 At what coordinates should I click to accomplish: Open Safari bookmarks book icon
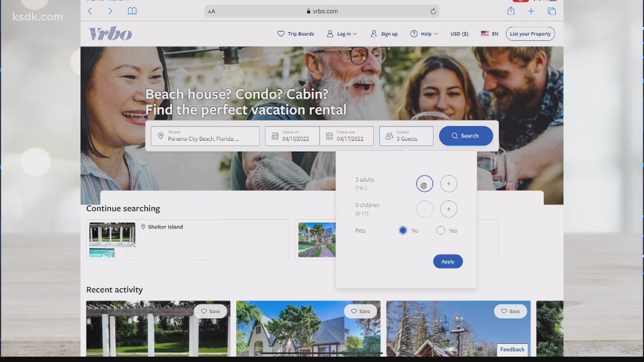132,11
